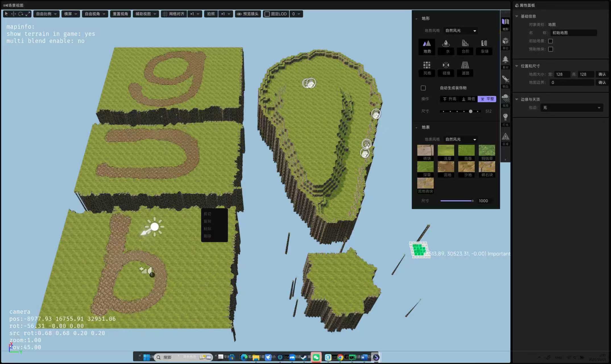Click the 重置视角 button

tap(120, 14)
